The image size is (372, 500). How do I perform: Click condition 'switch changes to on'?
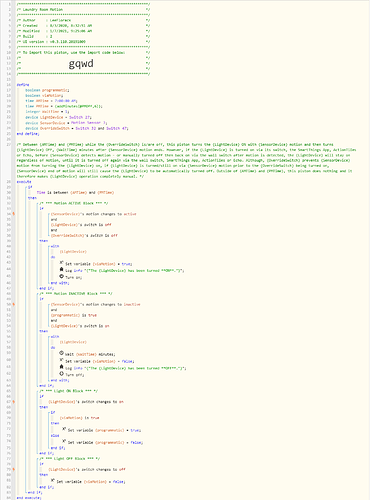pyautogui.click(x=86, y=402)
